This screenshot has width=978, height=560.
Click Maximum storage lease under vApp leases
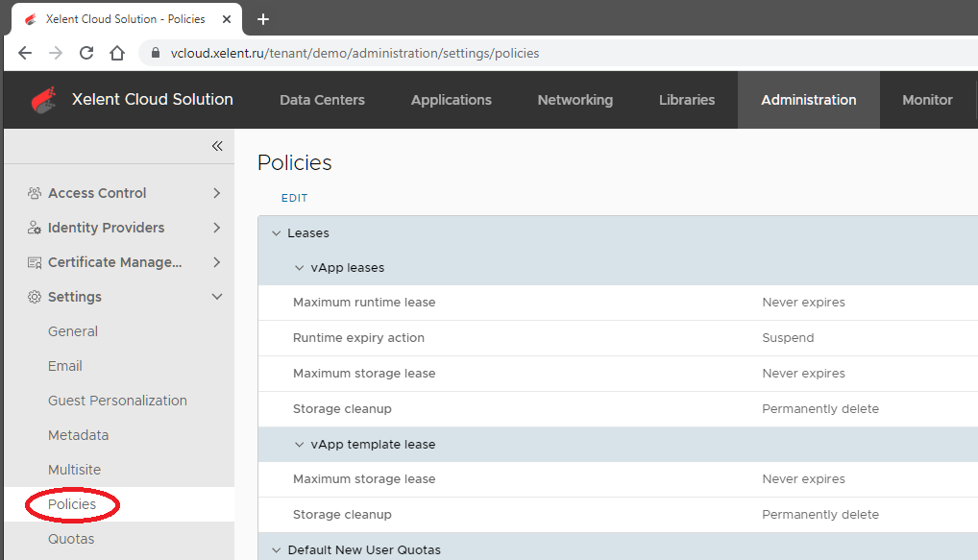tap(364, 373)
